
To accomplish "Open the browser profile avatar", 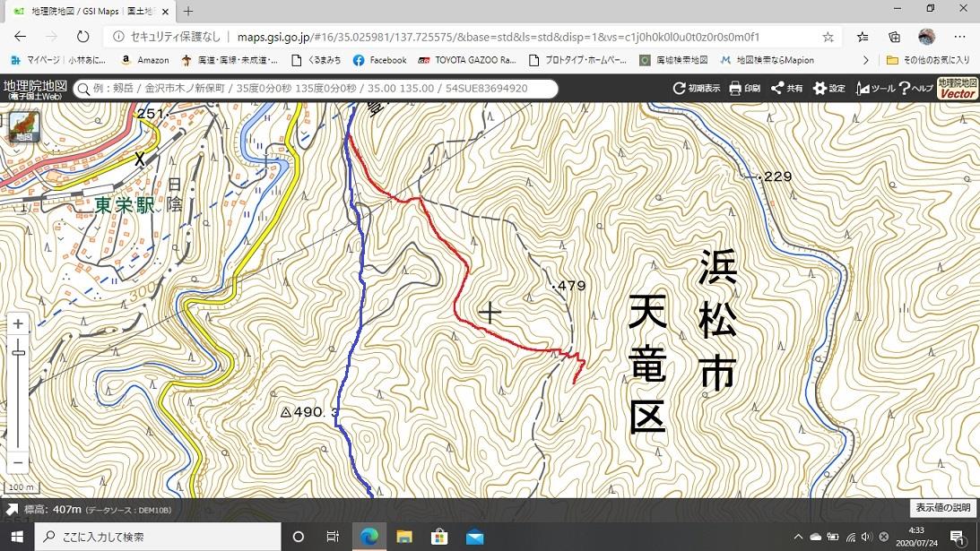I will click(927, 37).
